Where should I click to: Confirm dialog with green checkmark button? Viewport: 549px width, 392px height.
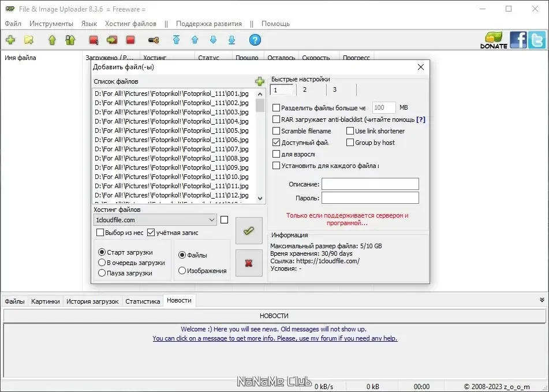pyautogui.click(x=249, y=231)
